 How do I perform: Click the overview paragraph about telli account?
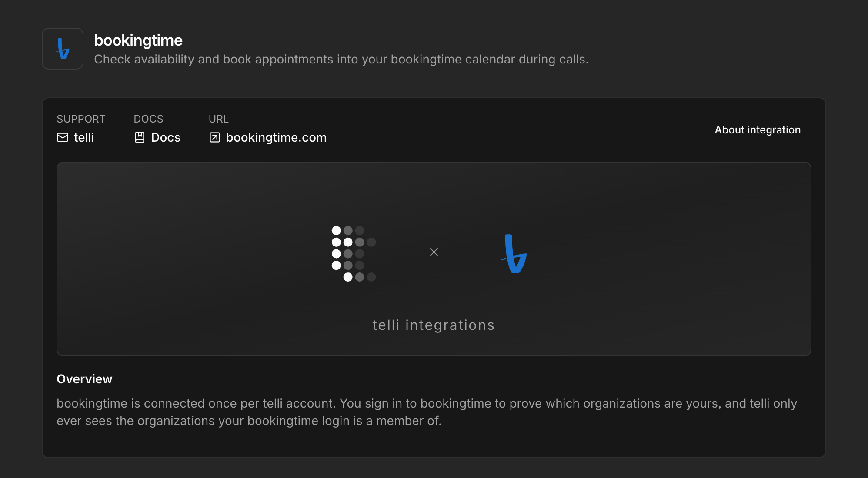coord(427,412)
